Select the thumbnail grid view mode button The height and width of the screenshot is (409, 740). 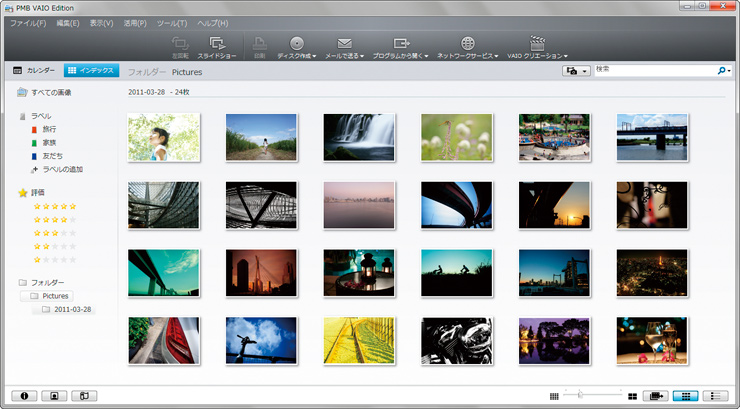click(x=685, y=396)
